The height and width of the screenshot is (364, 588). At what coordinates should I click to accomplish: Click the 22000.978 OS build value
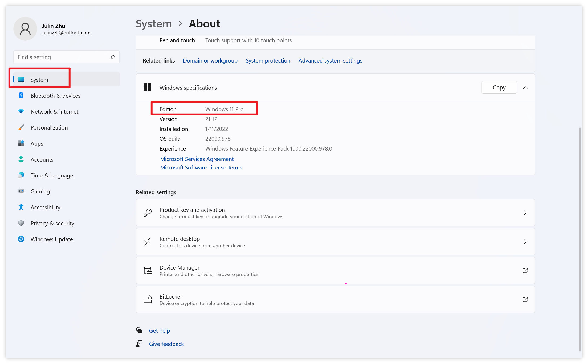pyautogui.click(x=218, y=139)
